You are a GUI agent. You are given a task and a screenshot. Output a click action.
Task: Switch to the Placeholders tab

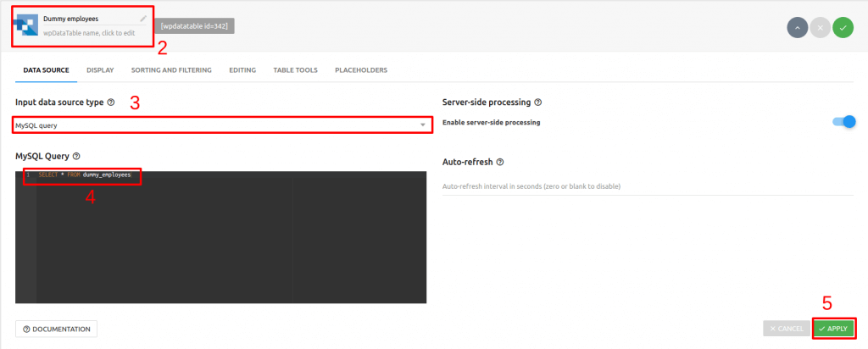click(x=361, y=70)
